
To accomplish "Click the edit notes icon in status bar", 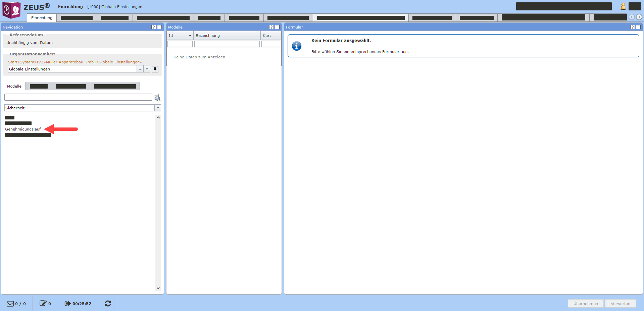I will coord(43,304).
